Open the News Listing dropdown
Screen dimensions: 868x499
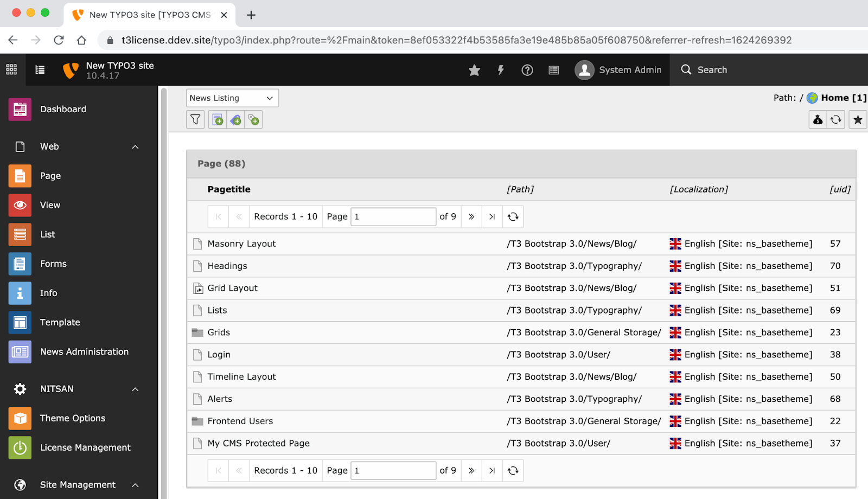pyautogui.click(x=232, y=98)
